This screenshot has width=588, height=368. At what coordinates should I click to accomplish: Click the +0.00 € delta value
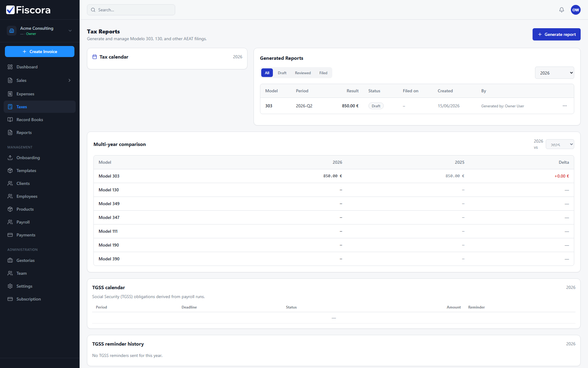pyautogui.click(x=562, y=176)
